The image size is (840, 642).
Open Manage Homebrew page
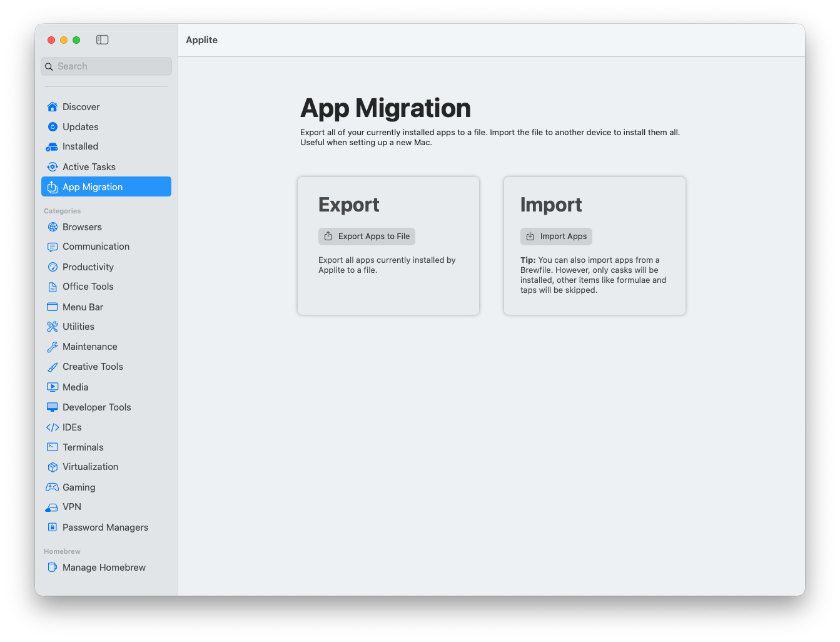tap(106, 568)
